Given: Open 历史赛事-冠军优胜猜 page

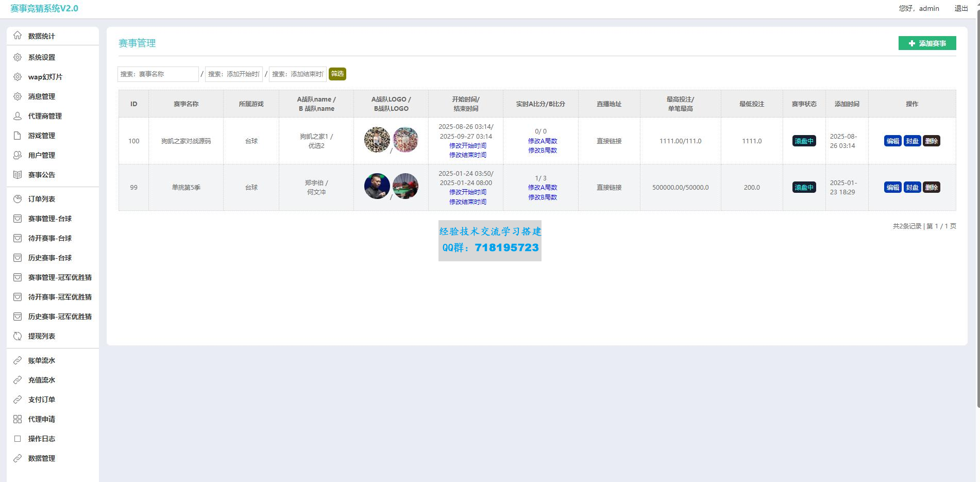Looking at the screenshot, I should tap(60, 317).
